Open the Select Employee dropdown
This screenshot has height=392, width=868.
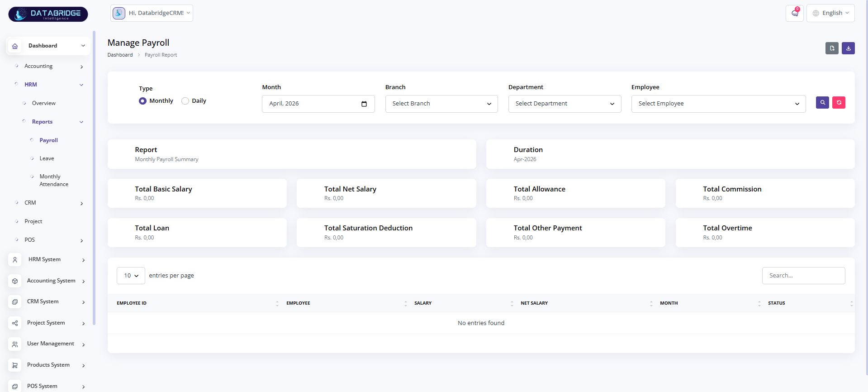point(718,104)
